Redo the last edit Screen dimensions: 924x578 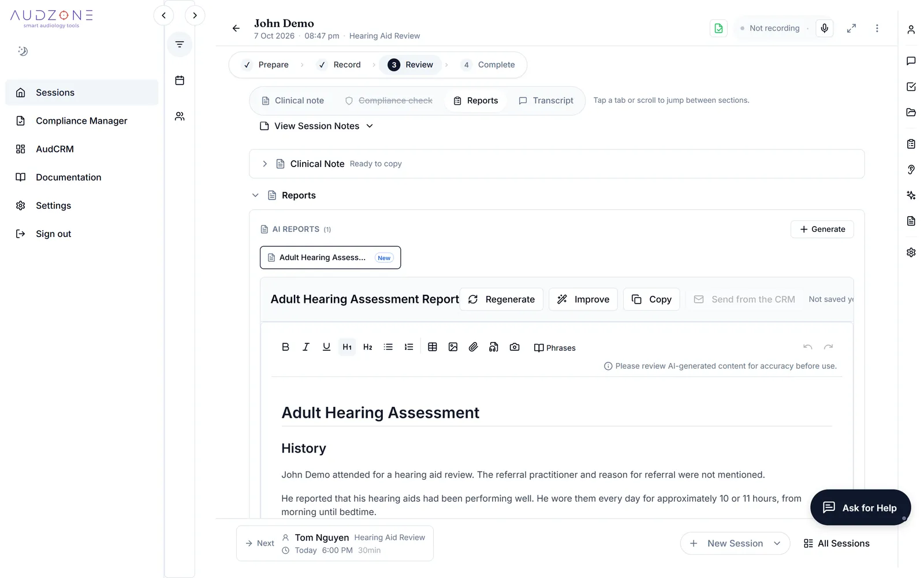[x=829, y=347]
